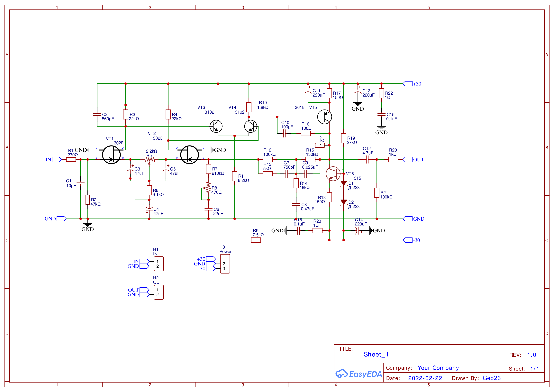
Task: Select the D1 diode symbol
Action: [x=344, y=183]
